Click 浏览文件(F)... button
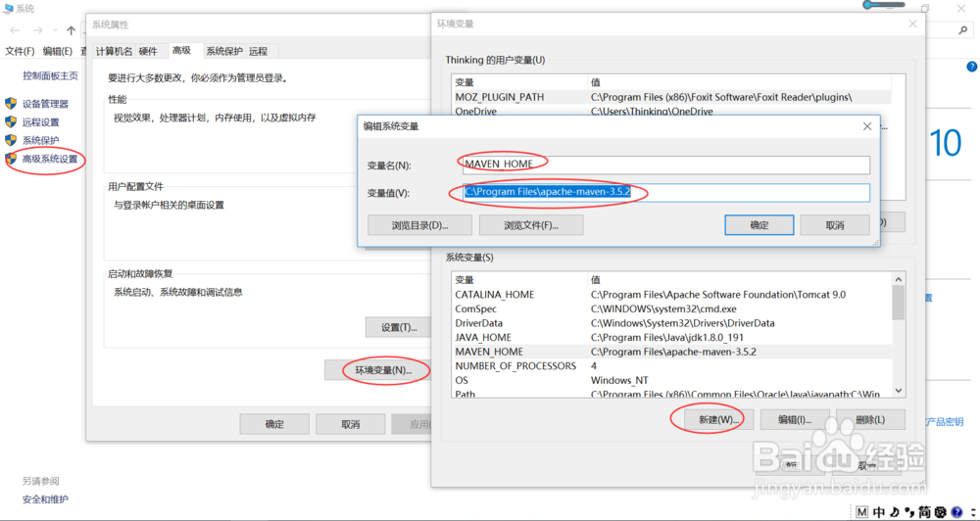The image size is (980, 521). 531,225
